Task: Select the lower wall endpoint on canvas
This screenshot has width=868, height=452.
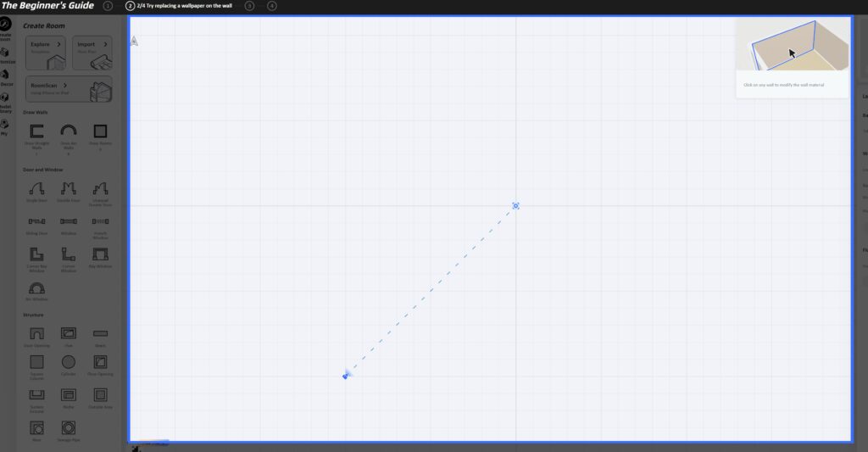Action: pos(346,377)
